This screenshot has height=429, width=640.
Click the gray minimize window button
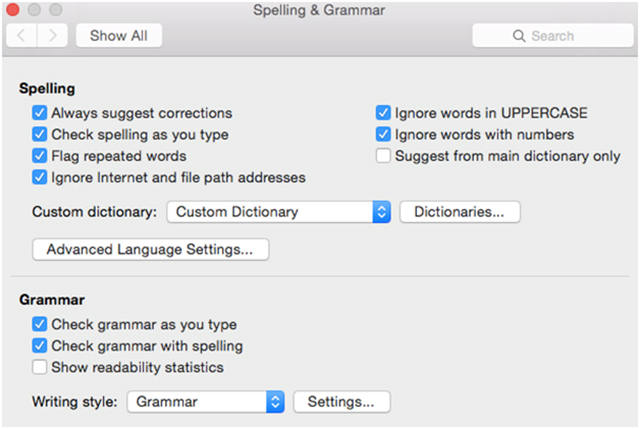[x=34, y=9]
